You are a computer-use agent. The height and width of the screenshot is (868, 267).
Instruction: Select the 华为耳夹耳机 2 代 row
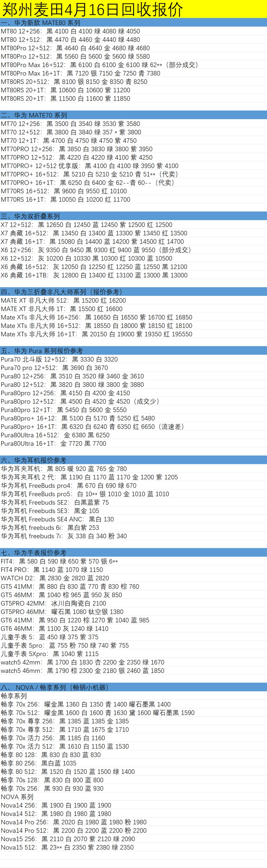133,477
